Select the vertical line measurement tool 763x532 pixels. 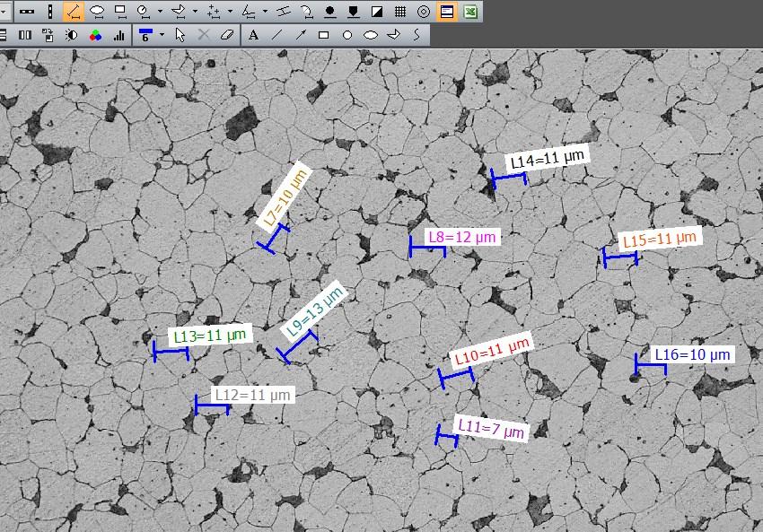click(49, 11)
